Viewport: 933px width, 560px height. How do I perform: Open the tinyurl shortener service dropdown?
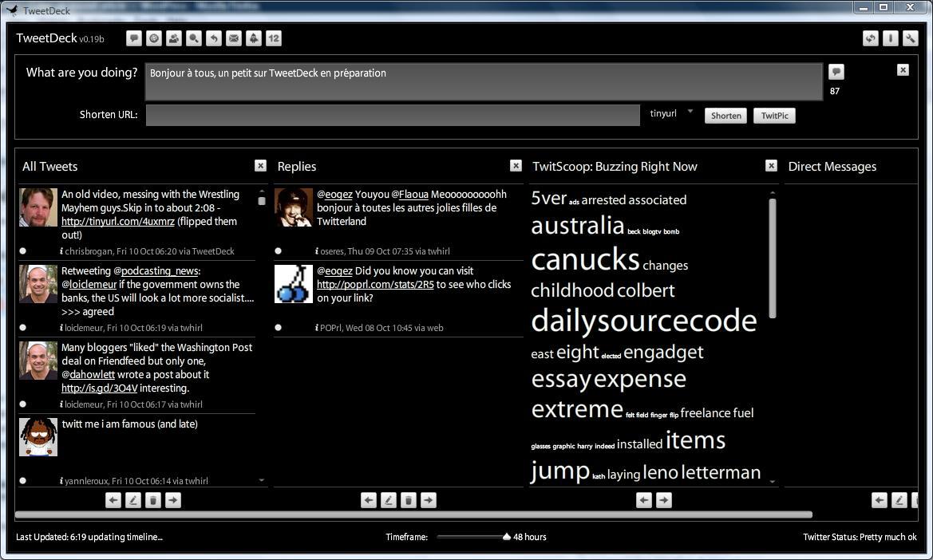690,111
